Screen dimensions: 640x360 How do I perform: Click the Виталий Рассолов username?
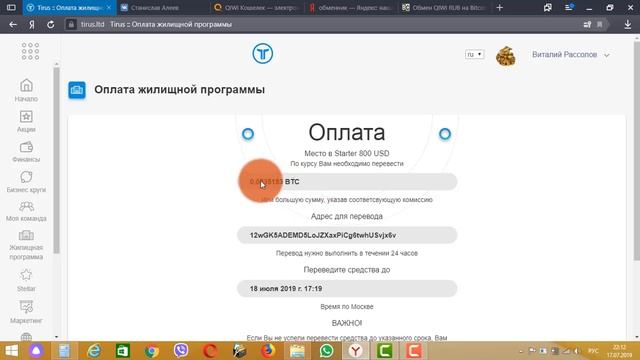click(564, 55)
